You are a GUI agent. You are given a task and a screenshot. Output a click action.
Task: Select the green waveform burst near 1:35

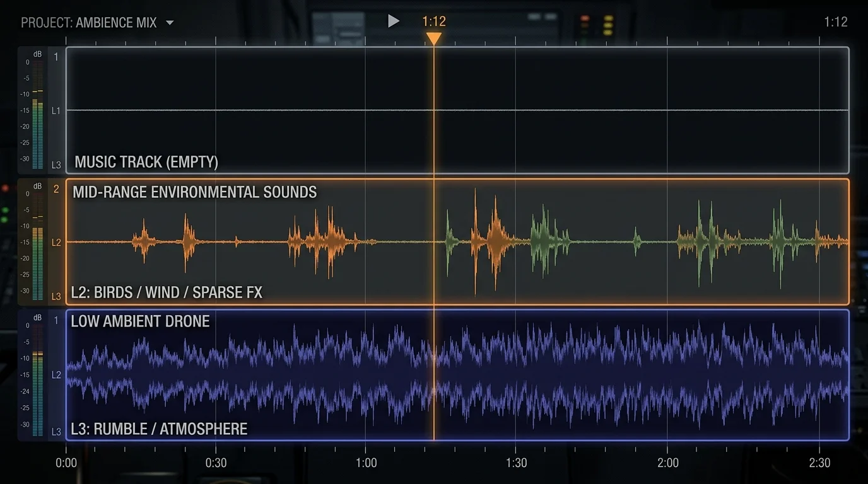[x=544, y=241]
